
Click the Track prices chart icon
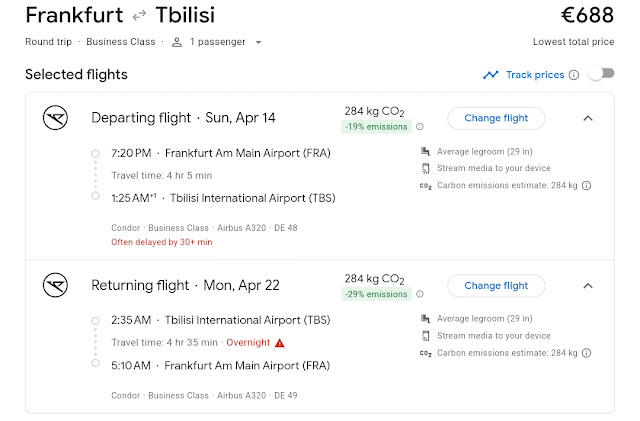[x=490, y=75]
